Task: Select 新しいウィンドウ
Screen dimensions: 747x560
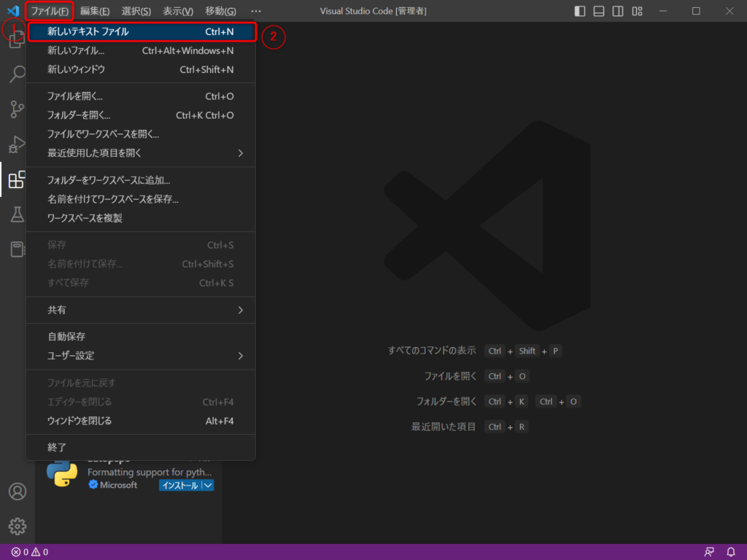Action: tap(141, 69)
